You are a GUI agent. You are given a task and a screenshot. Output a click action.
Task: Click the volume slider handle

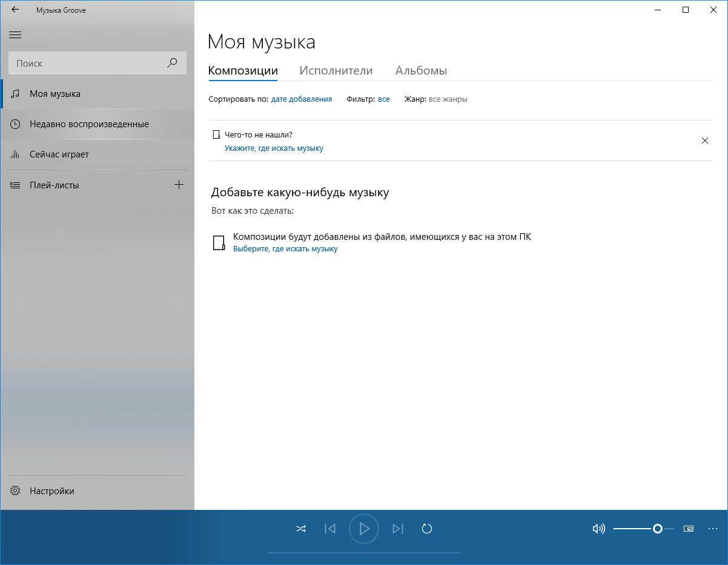pyautogui.click(x=658, y=529)
